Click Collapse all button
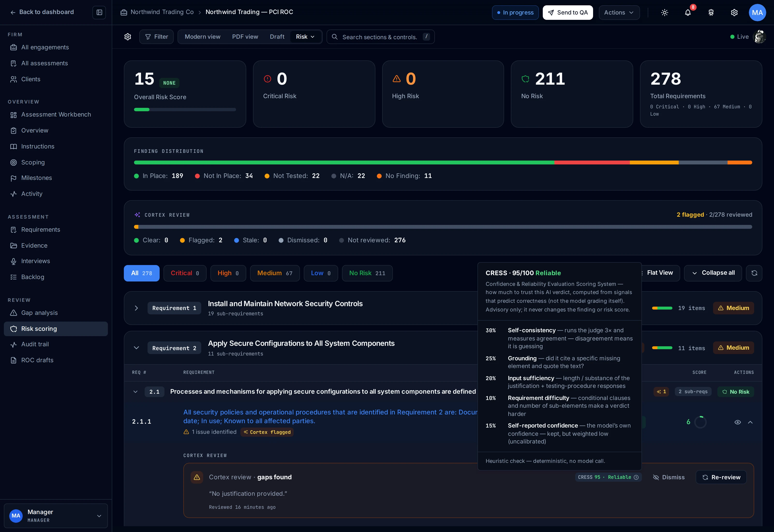The width and height of the screenshot is (774, 532). [713, 273]
